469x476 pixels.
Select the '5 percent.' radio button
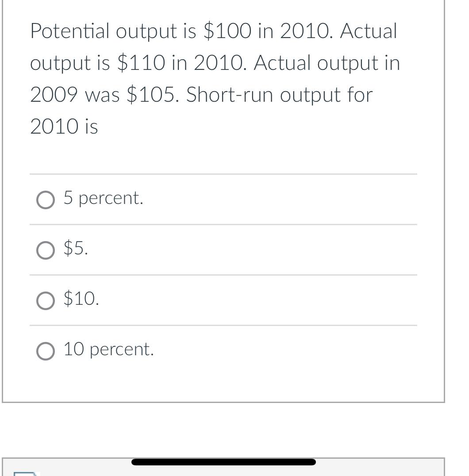click(x=45, y=200)
